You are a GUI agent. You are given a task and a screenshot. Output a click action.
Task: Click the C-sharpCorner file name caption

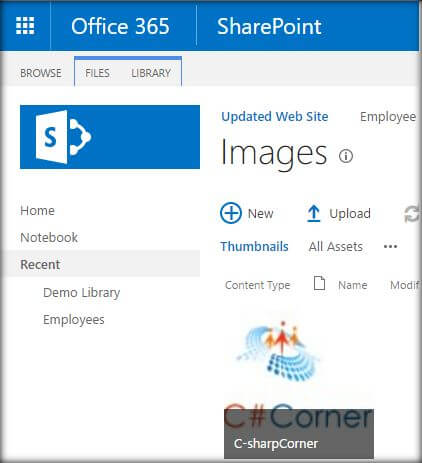click(x=276, y=444)
